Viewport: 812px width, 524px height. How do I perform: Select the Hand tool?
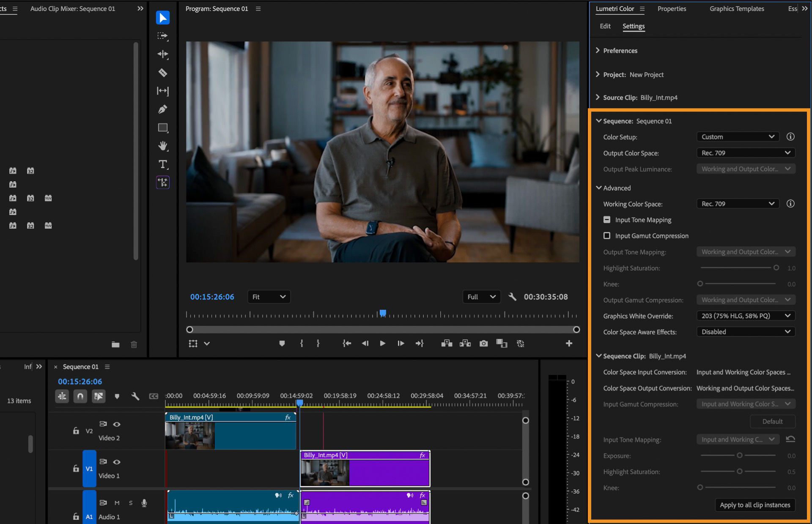click(163, 146)
